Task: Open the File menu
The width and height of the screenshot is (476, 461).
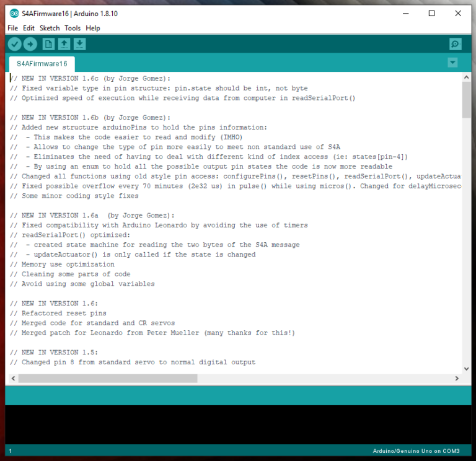Action: click(12, 28)
